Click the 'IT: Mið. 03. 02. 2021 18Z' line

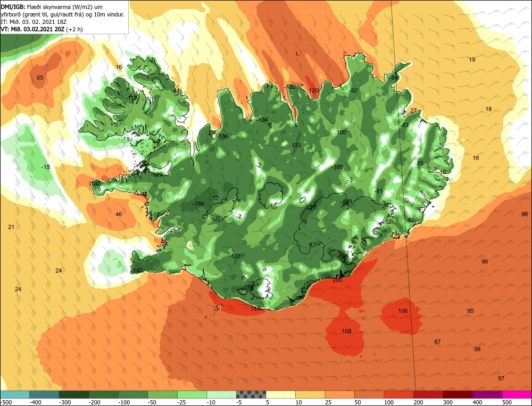34,22
